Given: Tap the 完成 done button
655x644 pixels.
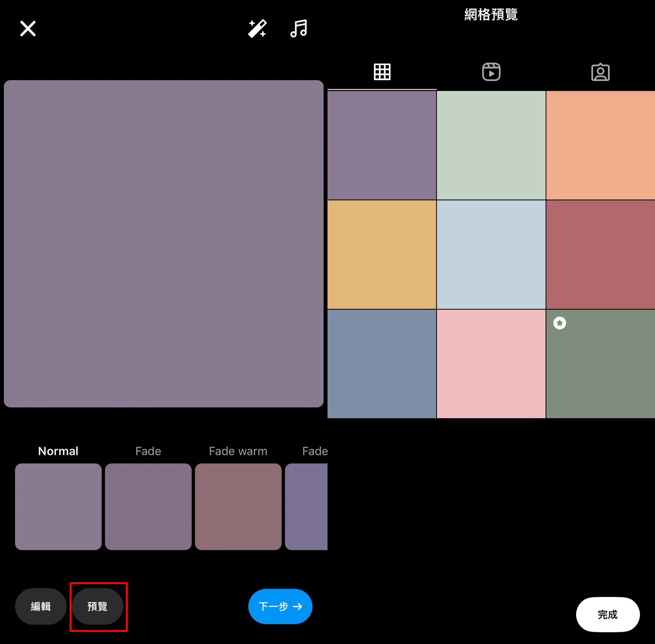Looking at the screenshot, I should [x=608, y=615].
